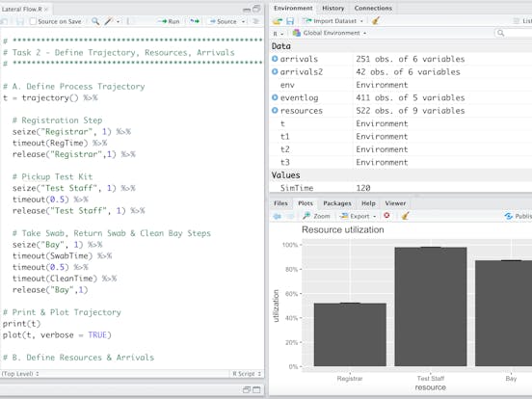This screenshot has width=532, height=399.
Task: Switch to the History tab
Action: [x=333, y=8]
